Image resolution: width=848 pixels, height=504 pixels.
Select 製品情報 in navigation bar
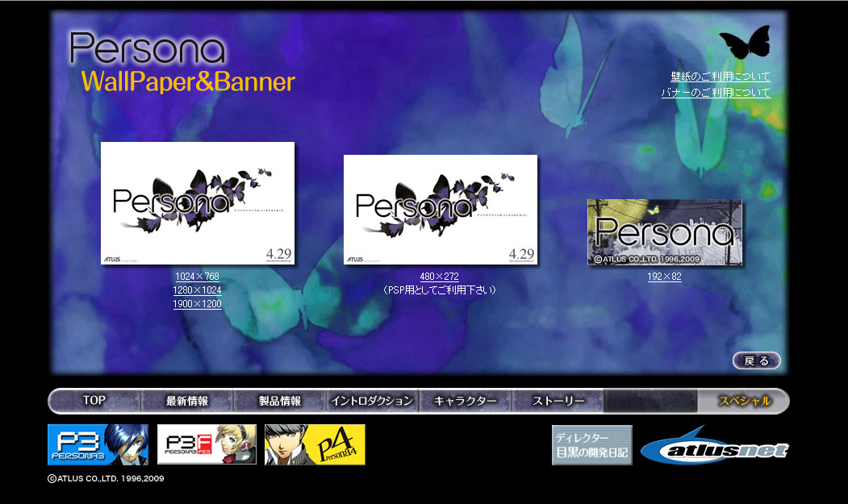280,401
